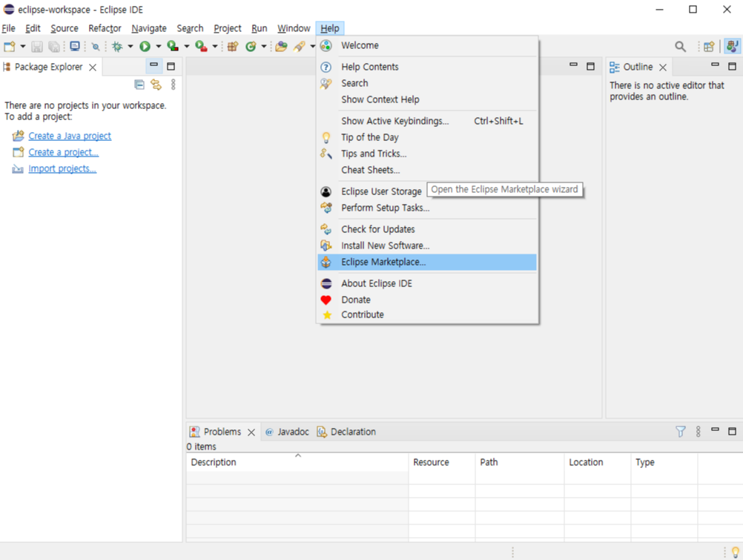Click the light bulb tip icon in status bar
Viewport: 743px width, 560px height.
point(736,552)
